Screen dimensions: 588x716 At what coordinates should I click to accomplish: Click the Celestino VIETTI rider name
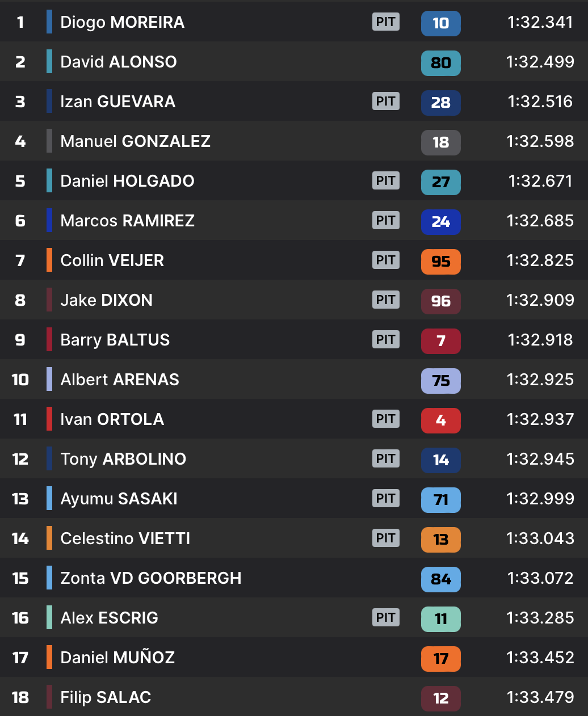point(125,538)
